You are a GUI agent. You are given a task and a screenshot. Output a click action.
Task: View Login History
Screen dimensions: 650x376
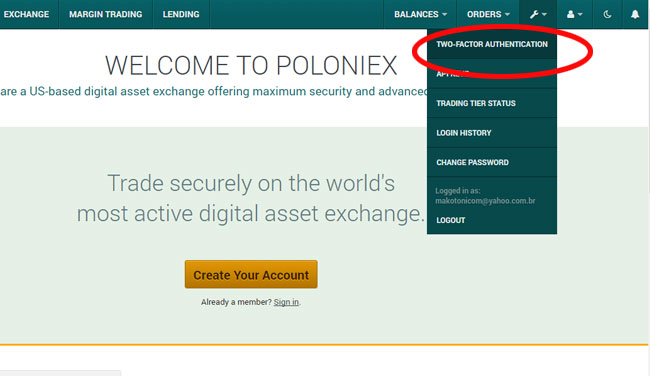492,133
